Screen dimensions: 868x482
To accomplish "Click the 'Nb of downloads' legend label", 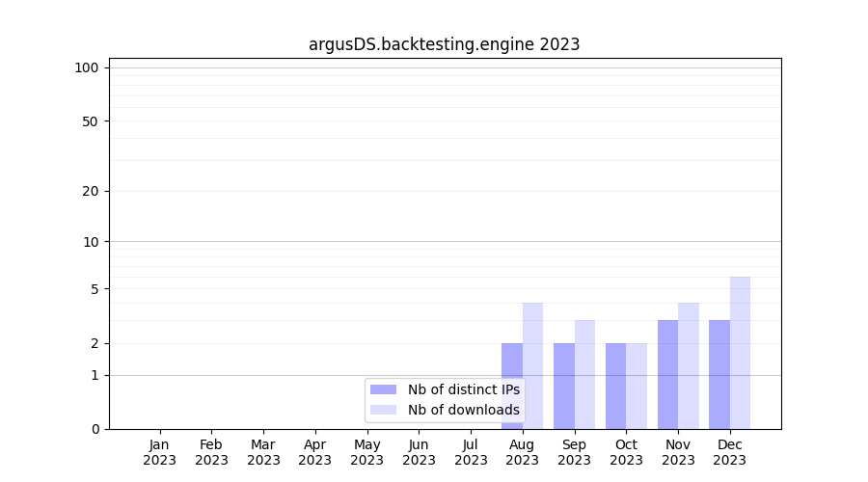I will tap(463, 410).
